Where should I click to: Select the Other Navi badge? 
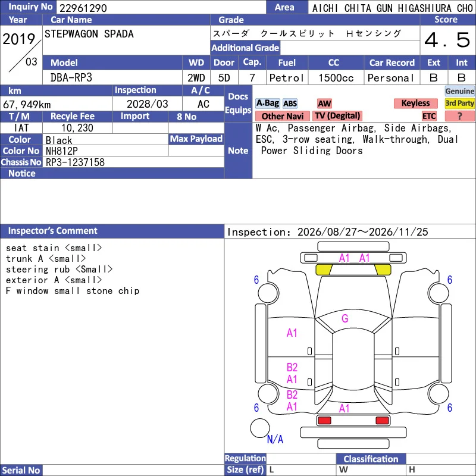(282, 116)
